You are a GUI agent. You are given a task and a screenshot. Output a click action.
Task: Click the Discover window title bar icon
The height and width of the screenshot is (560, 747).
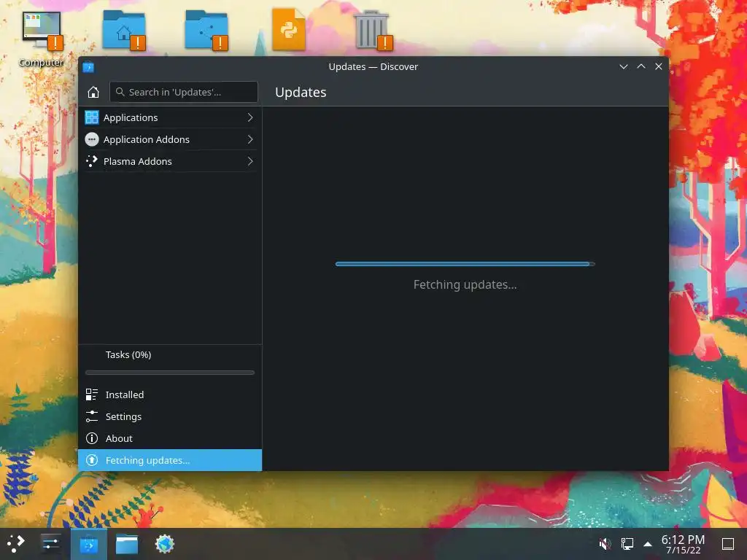tap(88, 67)
